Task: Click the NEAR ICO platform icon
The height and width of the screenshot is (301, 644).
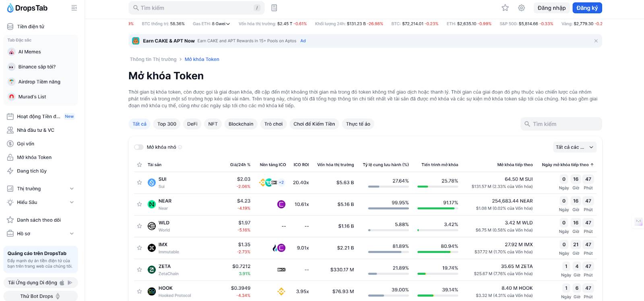Action: point(281,204)
